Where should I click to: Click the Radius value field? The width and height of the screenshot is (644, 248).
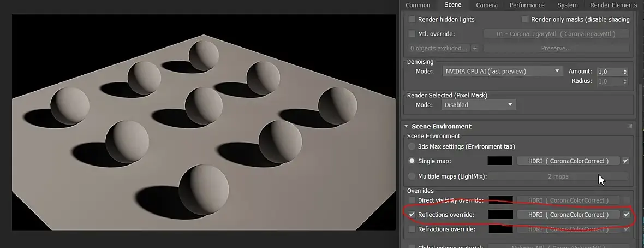click(x=610, y=81)
